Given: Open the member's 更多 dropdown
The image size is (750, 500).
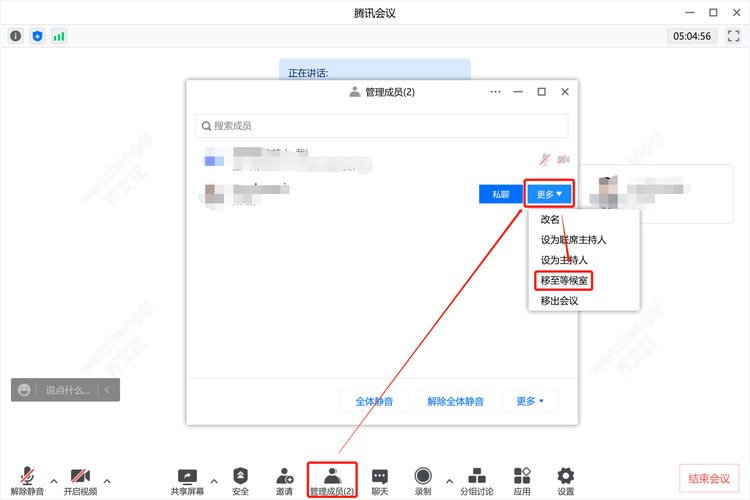Looking at the screenshot, I should pyautogui.click(x=549, y=194).
